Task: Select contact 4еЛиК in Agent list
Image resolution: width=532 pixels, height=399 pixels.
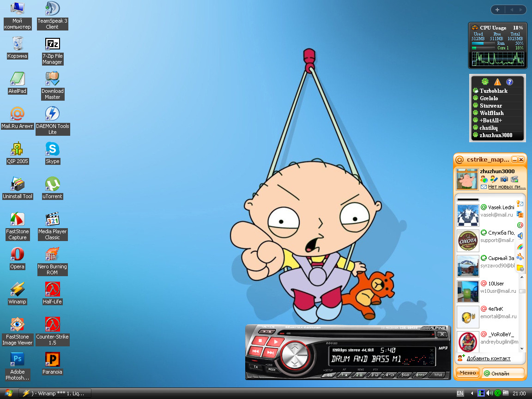Action: click(x=486, y=316)
